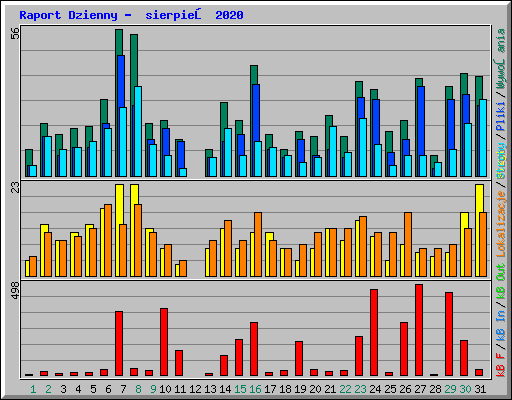Click day label 24 on the x-axis

pos(375,389)
